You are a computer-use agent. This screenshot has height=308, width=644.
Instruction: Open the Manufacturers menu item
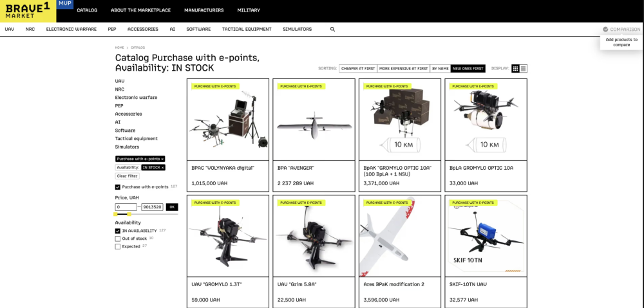(204, 11)
